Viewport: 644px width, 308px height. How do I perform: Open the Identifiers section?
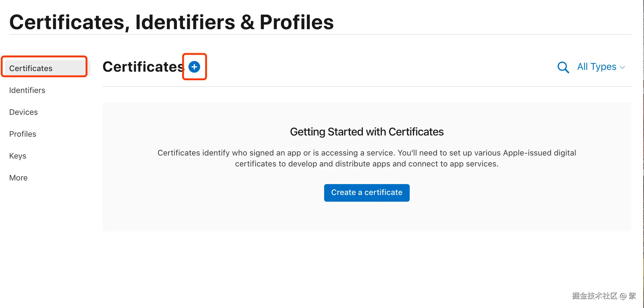click(x=27, y=90)
